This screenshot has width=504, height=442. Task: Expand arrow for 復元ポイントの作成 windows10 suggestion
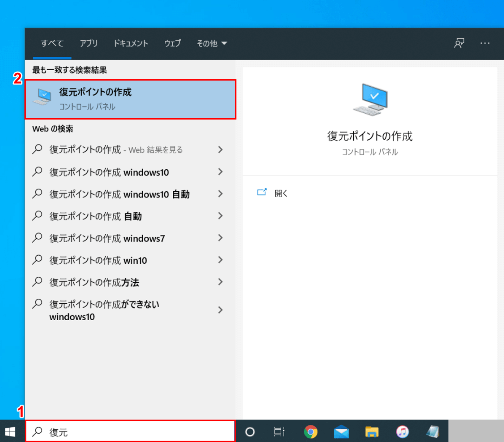coord(220,172)
